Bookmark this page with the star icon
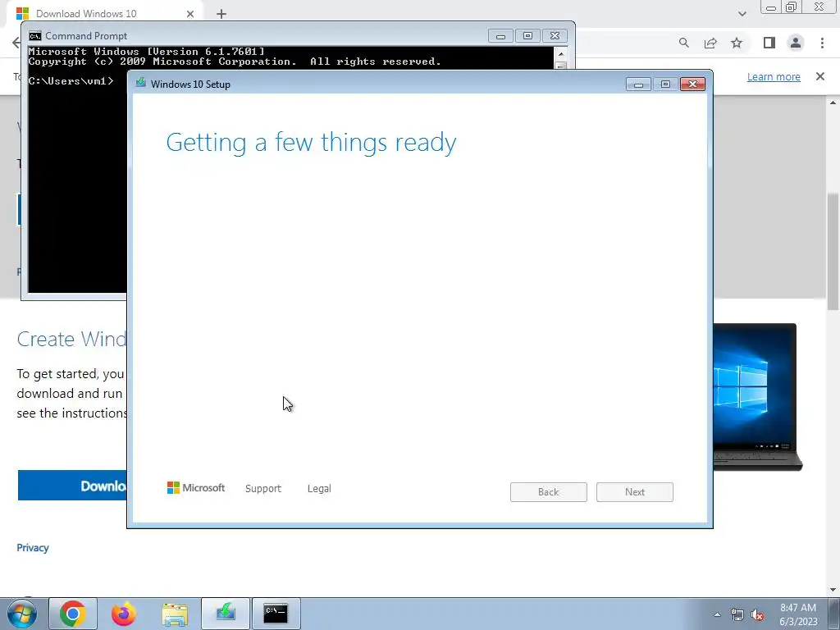The height and width of the screenshot is (630, 840). [x=737, y=43]
